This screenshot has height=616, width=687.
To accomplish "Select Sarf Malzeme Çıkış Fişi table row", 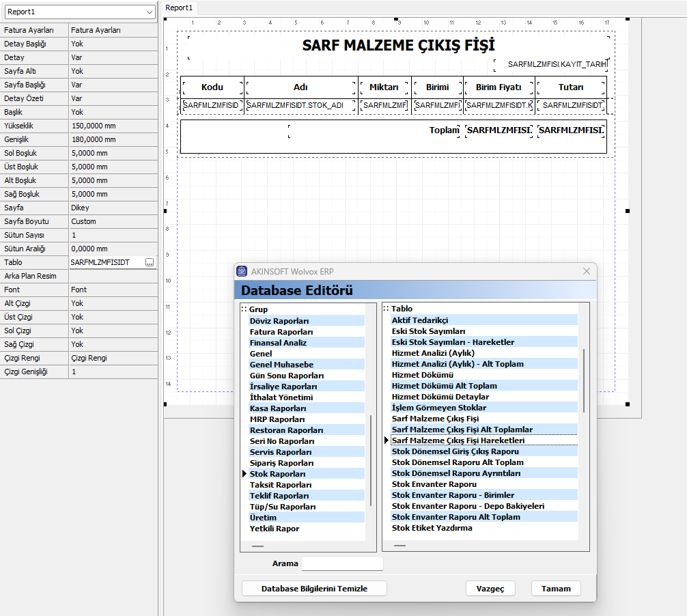I will click(x=484, y=419).
